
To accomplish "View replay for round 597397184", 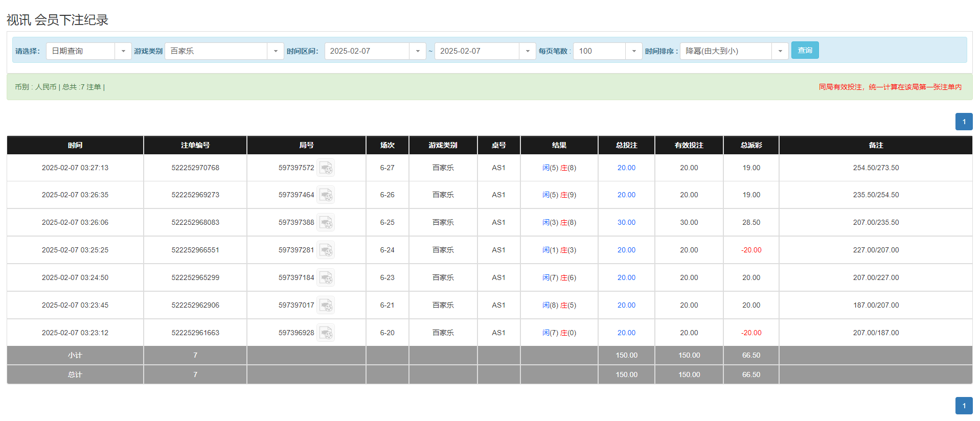I will coord(326,278).
